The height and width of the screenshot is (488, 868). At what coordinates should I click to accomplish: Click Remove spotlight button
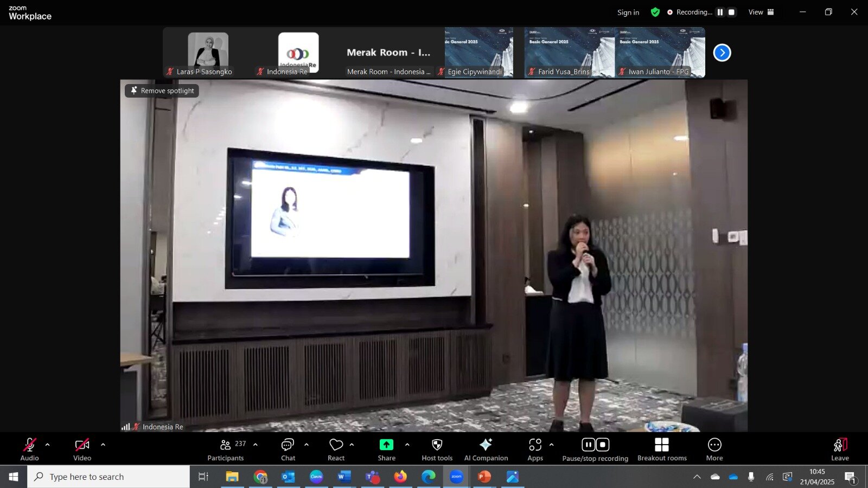click(x=162, y=91)
